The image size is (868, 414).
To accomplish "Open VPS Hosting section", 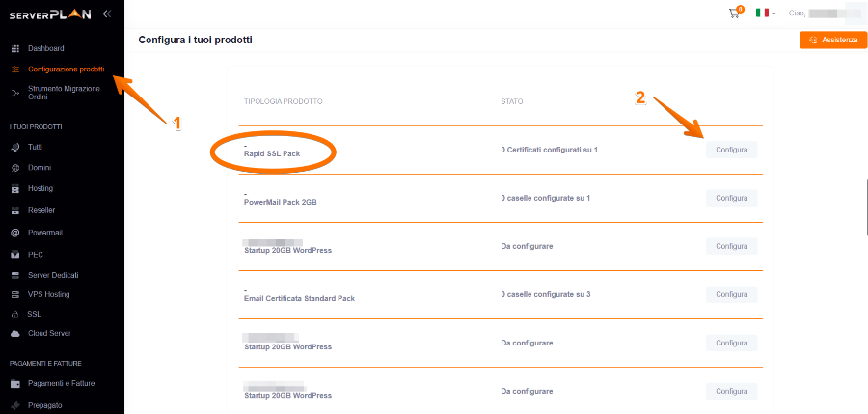I will (x=49, y=294).
